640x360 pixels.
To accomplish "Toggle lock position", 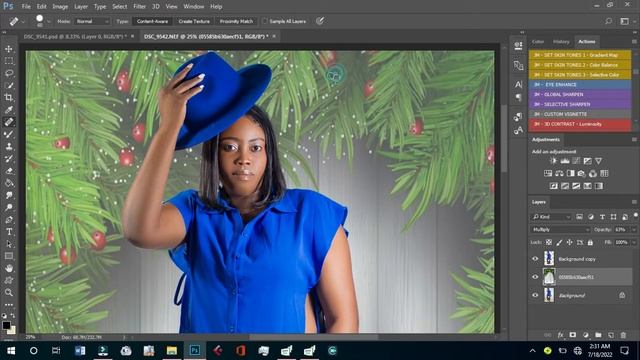I will pos(569,242).
